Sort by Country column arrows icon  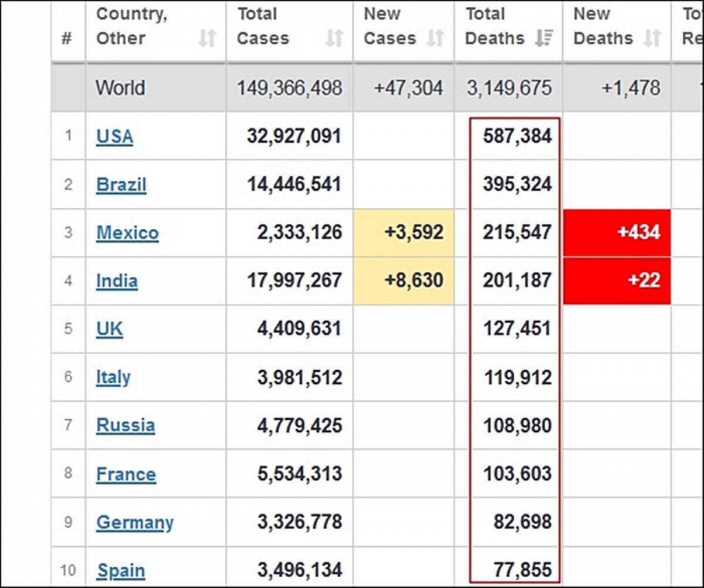[207, 39]
